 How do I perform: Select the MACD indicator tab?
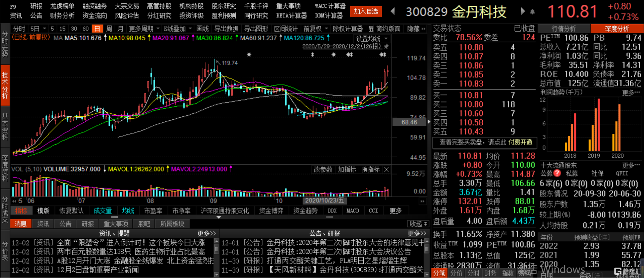pos(353,211)
